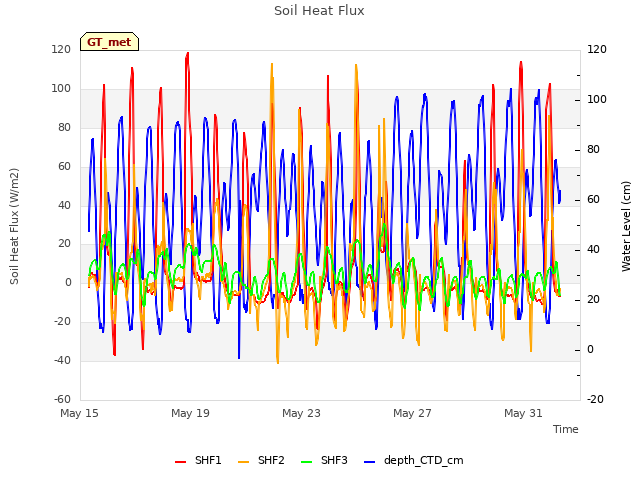Click the May 27 date tick label

[x=412, y=413]
